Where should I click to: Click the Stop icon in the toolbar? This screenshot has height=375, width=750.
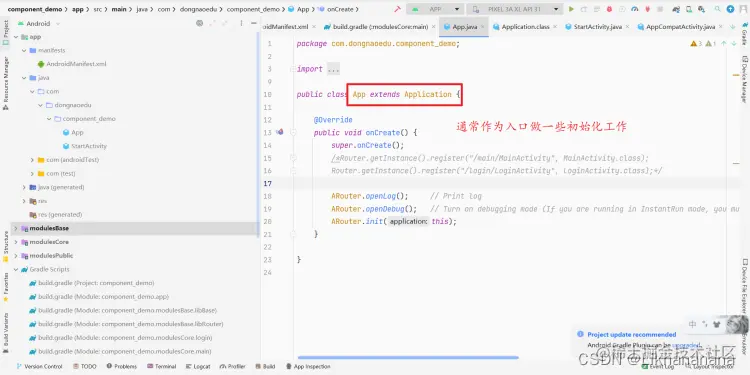[x=660, y=9]
